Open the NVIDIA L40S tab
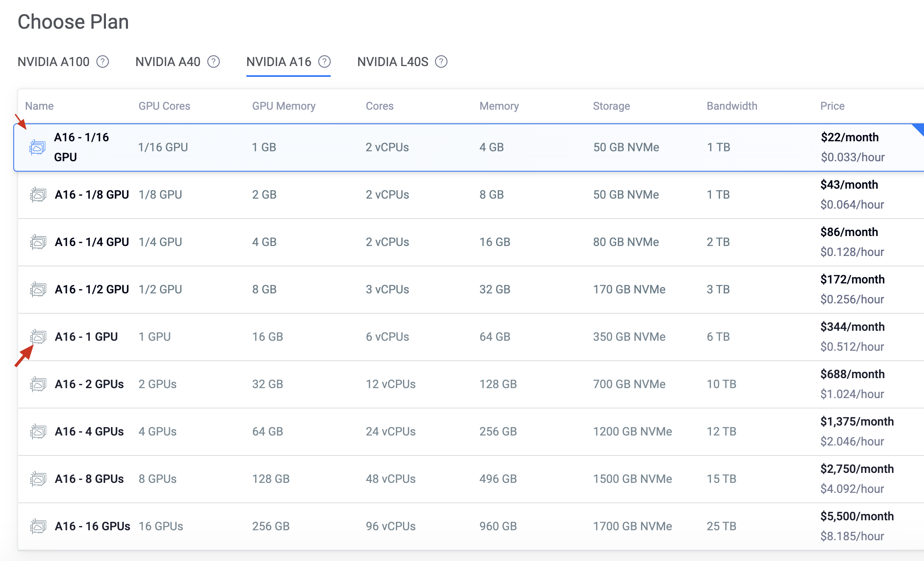The width and height of the screenshot is (924, 561). [x=393, y=62]
